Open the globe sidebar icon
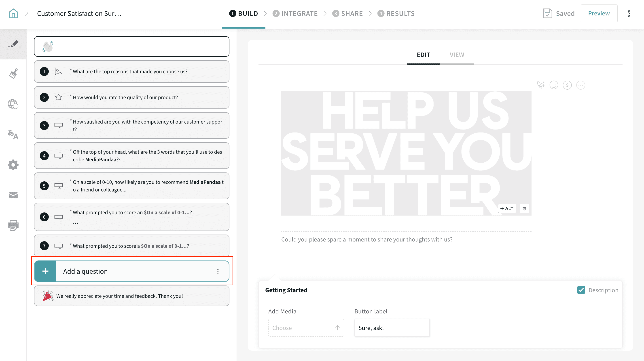The height and width of the screenshot is (361, 644). (13, 104)
